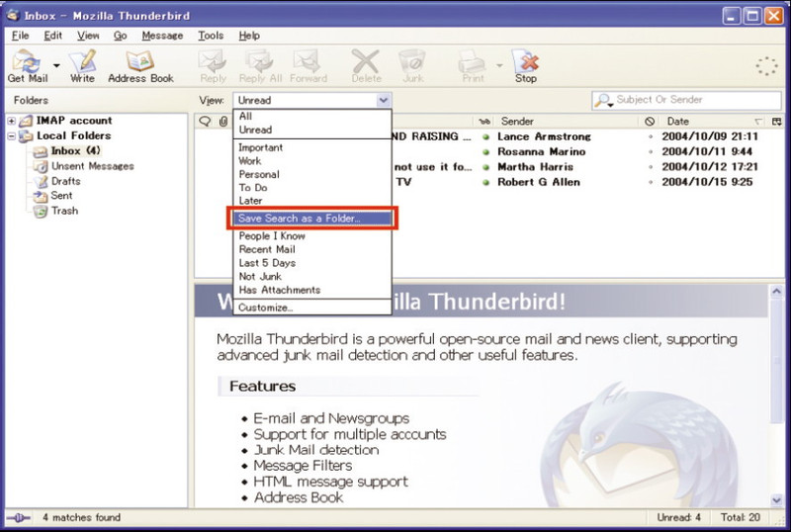Choose All in the View list
Viewport: 791px width, 532px height.
click(x=312, y=116)
